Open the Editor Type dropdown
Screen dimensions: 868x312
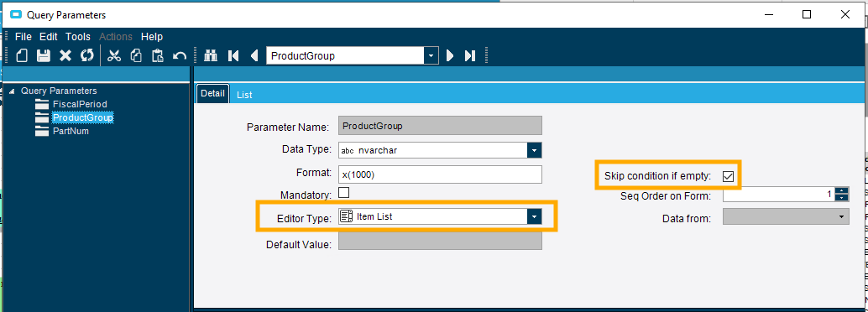click(x=534, y=217)
